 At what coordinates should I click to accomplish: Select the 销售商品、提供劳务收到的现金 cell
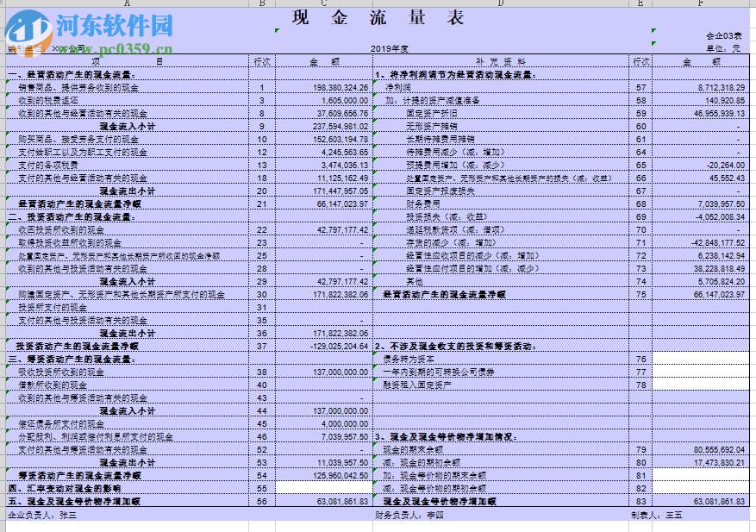tap(78, 87)
